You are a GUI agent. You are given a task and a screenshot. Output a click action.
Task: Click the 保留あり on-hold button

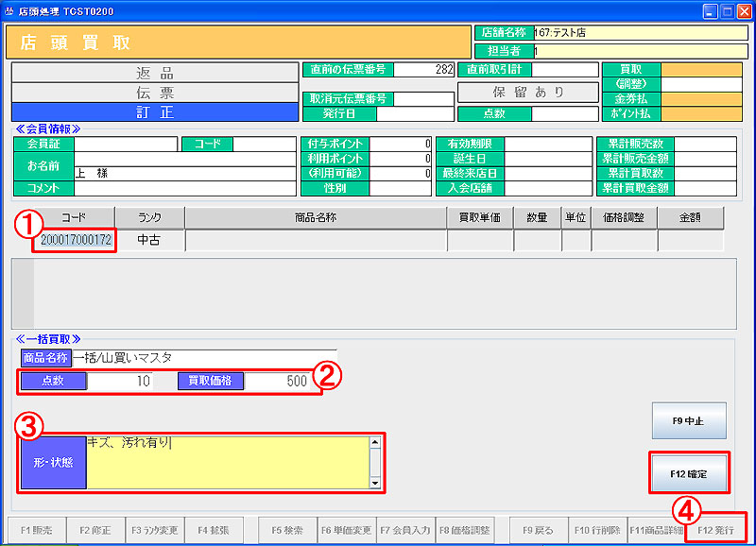tap(527, 93)
